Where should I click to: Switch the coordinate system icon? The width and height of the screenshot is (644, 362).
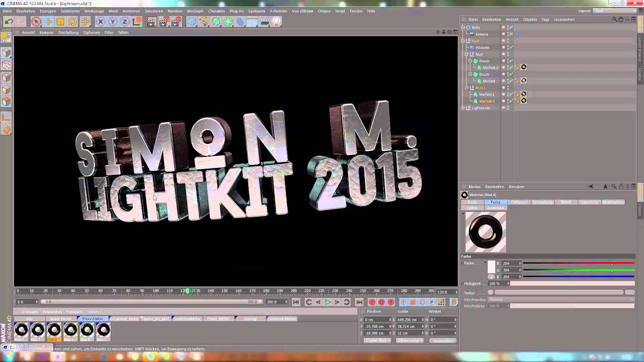click(137, 22)
